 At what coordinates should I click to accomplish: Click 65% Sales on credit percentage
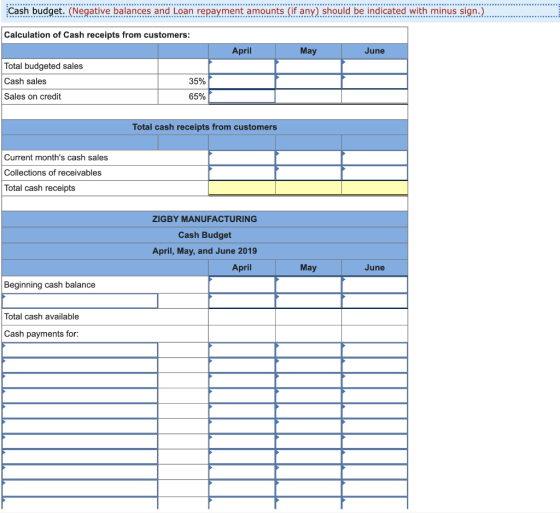tap(197, 96)
